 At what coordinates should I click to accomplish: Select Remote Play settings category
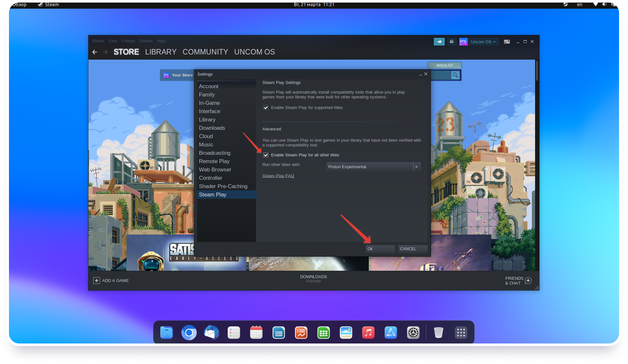tap(227, 161)
